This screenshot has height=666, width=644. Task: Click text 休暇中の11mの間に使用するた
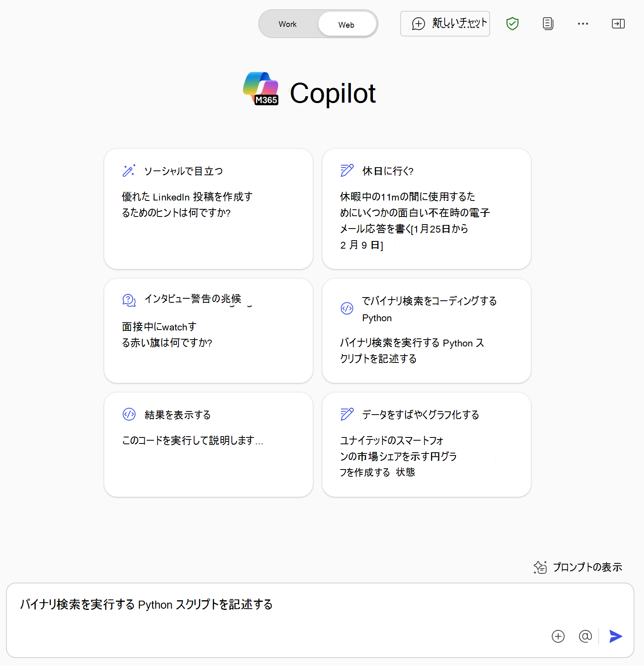(x=407, y=196)
